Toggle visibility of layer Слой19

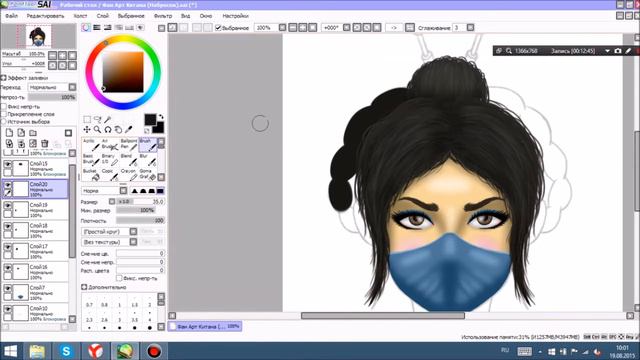tap(7, 206)
